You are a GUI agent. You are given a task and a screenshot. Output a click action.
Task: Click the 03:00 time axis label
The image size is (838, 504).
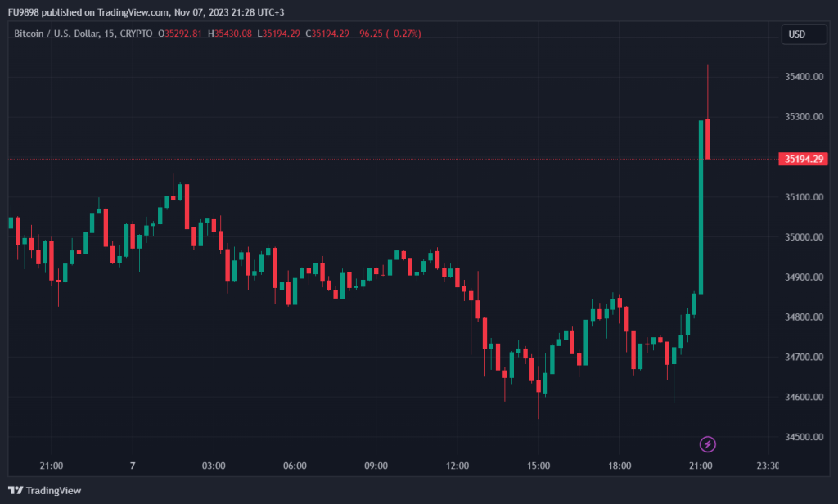[214, 466]
